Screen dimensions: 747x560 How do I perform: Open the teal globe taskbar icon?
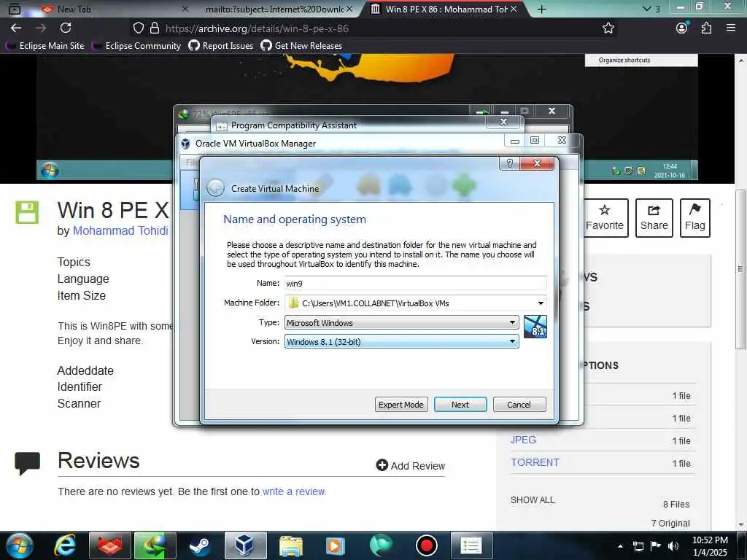(x=381, y=545)
